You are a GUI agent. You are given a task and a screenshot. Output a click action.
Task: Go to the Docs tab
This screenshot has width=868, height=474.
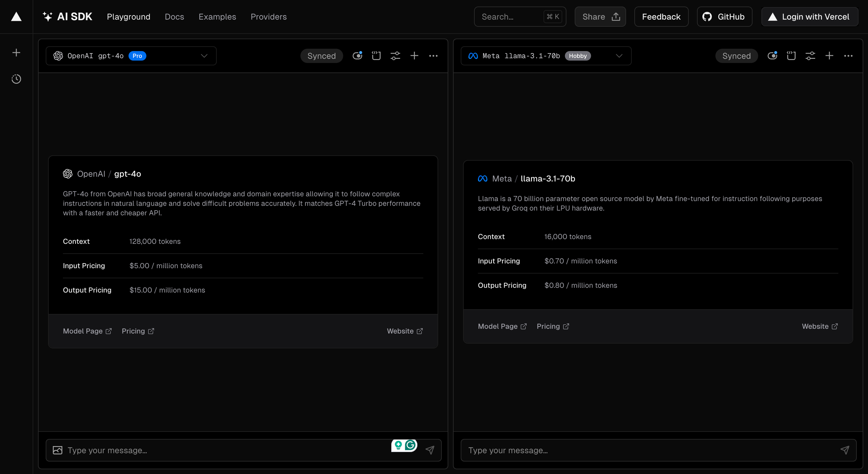(x=174, y=17)
